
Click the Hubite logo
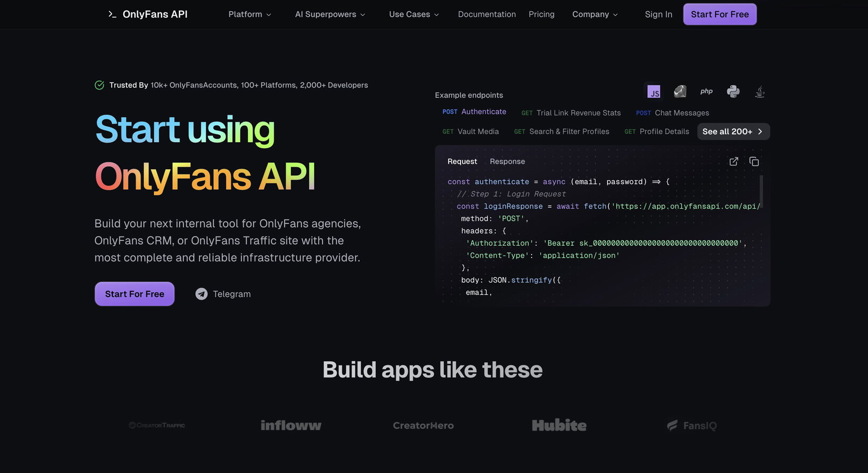point(559,425)
